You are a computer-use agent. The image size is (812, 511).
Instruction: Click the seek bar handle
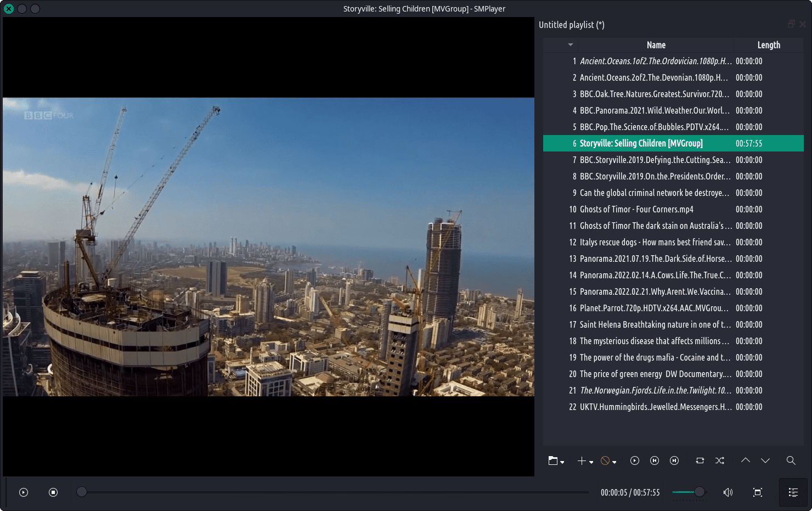[82, 492]
